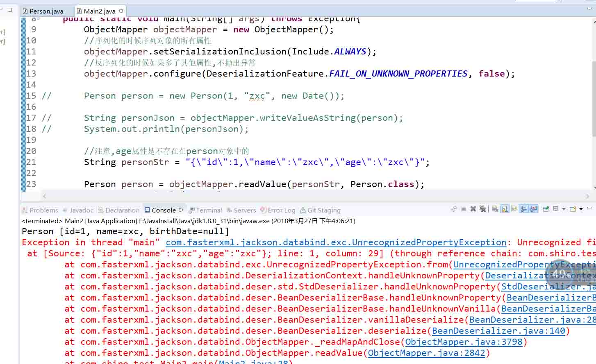This screenshot has width=596, height=364.
Task: Minimize the Console panel
Action: pyautogui.click(x=589, y=208)
